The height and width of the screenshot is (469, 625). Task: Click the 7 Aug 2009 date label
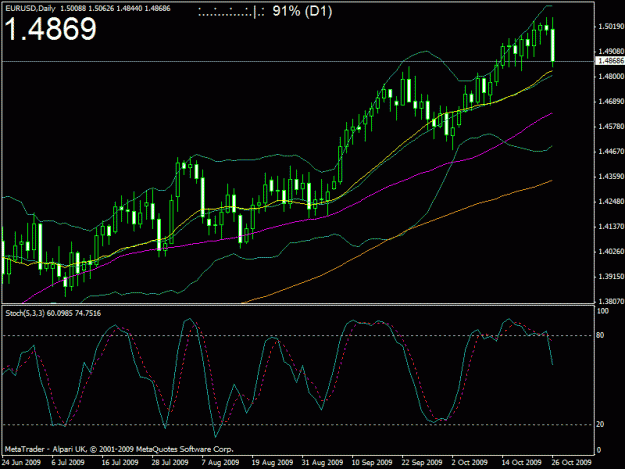pyautogui.click(x=220, y=462)
